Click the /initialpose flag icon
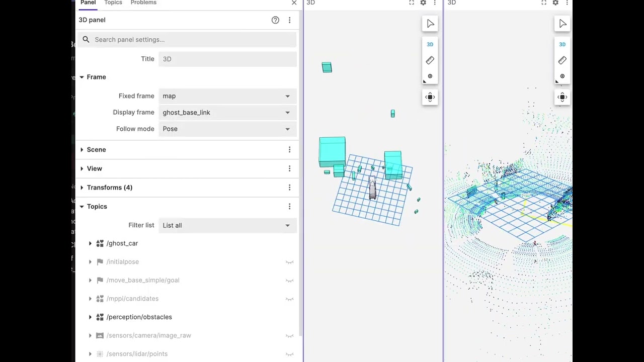Image resolution: width=644 pixels, height=362 pixels. 100,262
